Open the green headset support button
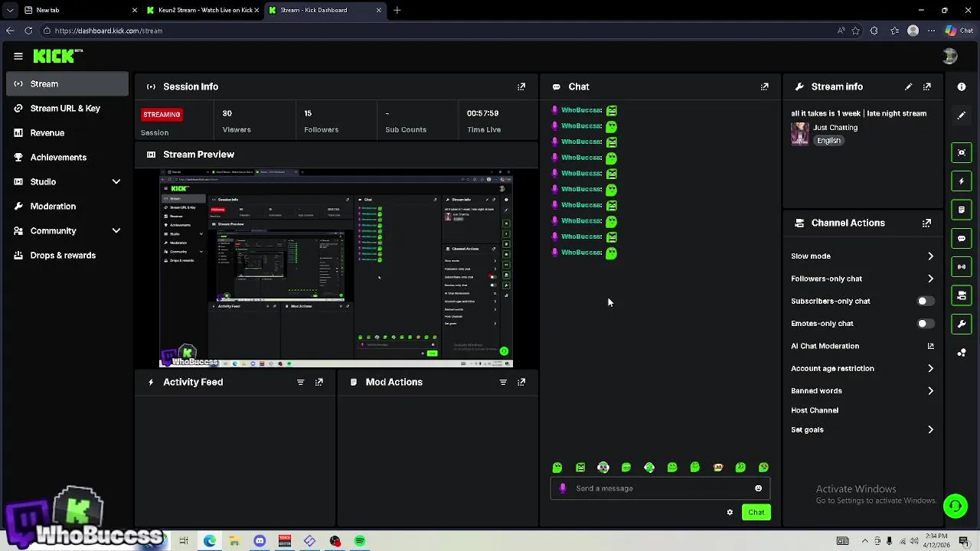The height and width of the screenshot is (551, 980). [x=955, y=505]
